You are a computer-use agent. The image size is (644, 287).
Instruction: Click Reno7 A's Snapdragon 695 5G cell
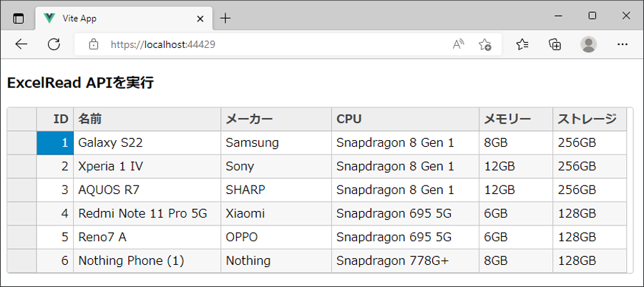tap(406, 238)
